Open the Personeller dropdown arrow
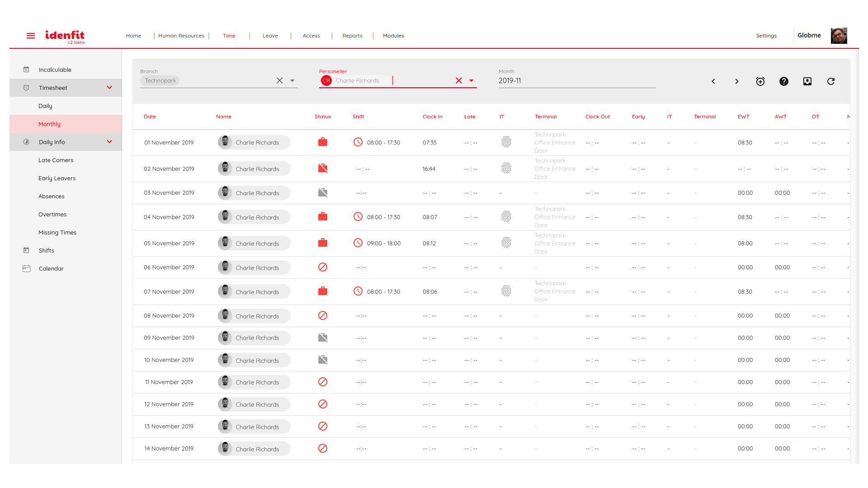This screenshot has width=868, height=488. pos(472,80)
